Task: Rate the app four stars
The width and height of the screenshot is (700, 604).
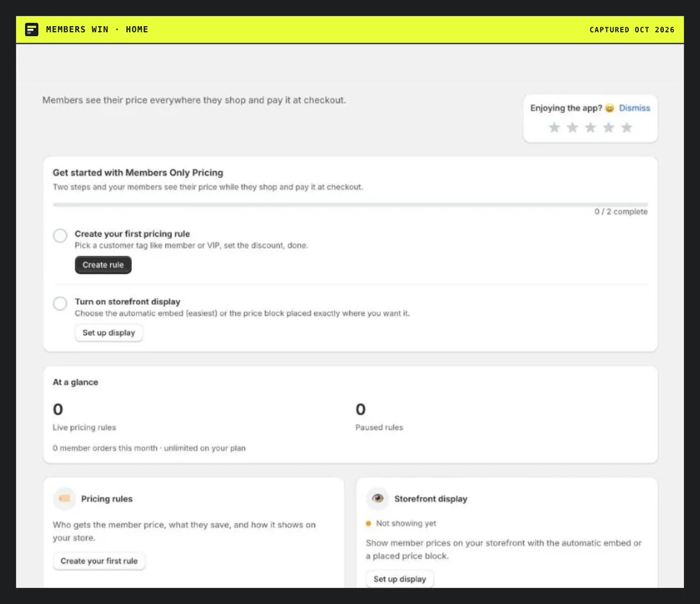Action: point(609,127)
